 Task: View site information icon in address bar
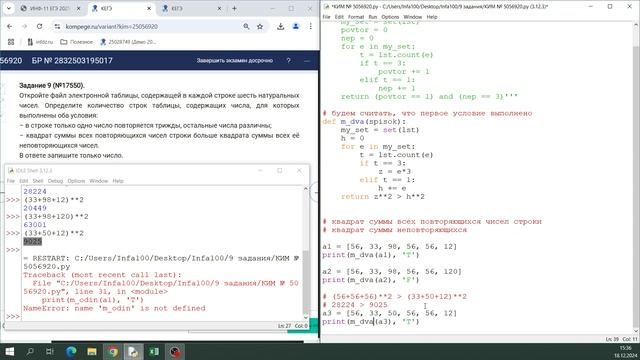pos(58,26)
